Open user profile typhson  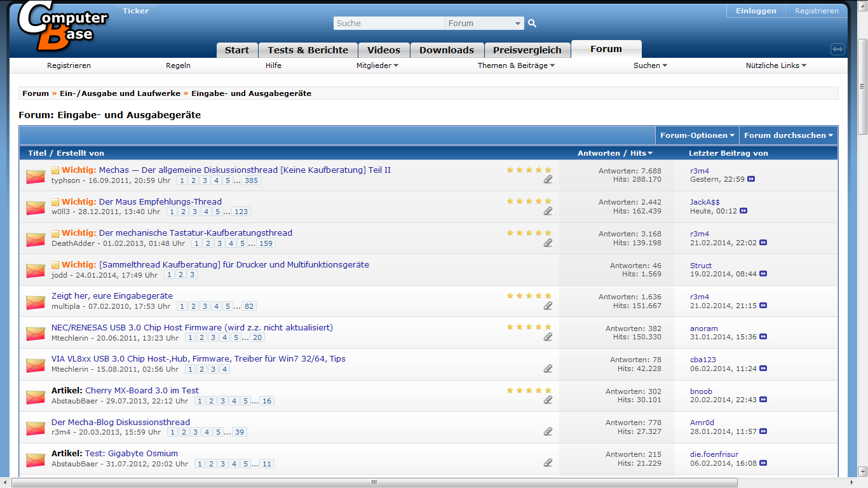click(x=65, y=180)
